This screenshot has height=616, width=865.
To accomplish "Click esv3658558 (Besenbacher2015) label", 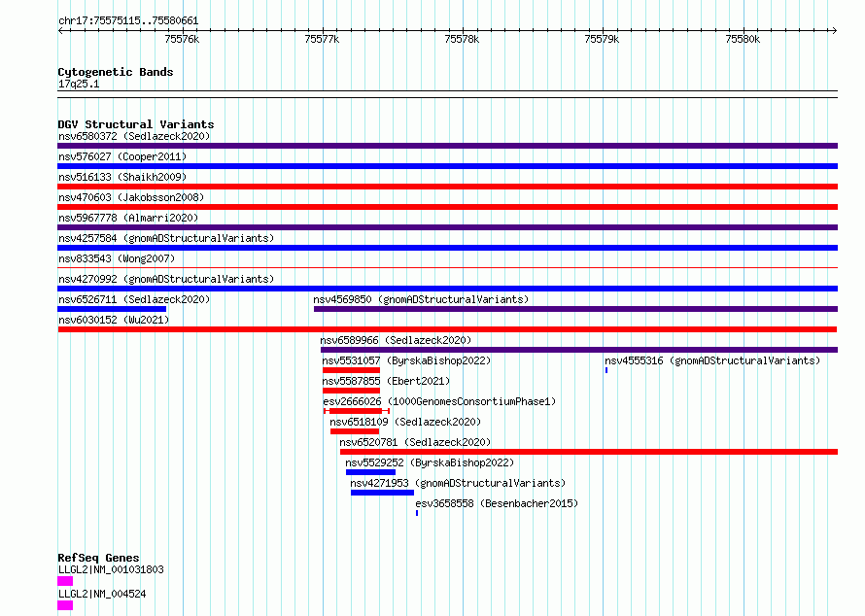I will pyautogui.click(x=497, y=503).
